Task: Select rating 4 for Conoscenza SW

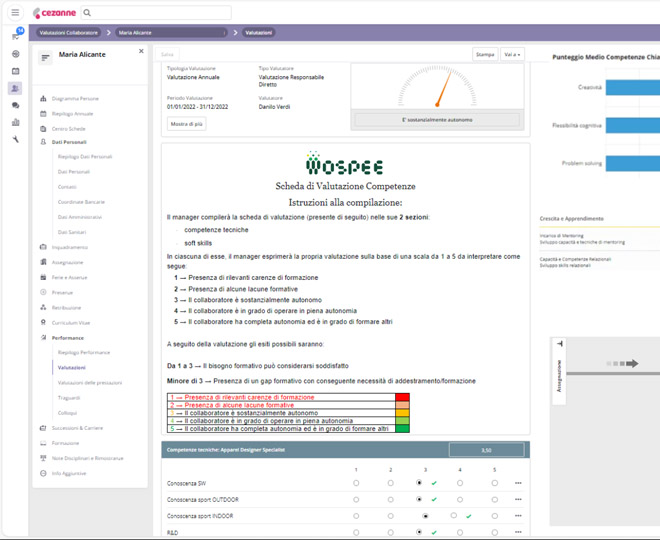Action: [460, 483]
